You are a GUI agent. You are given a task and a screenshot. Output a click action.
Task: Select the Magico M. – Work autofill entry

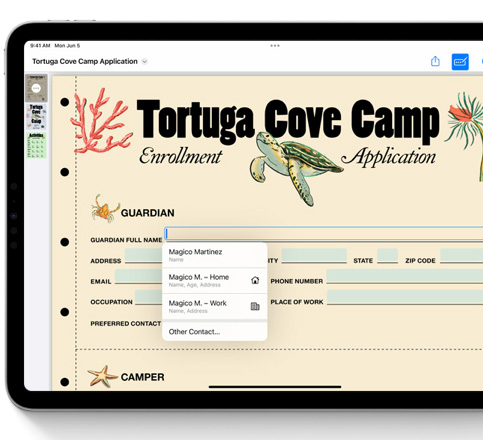tap(215, 306)
